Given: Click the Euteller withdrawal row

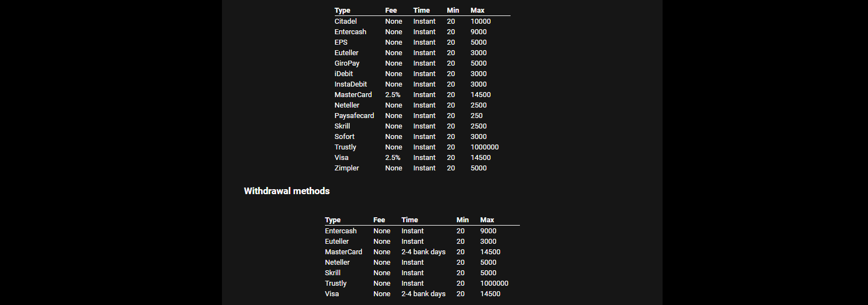Looking at the screenshot, I should (422, 242).
